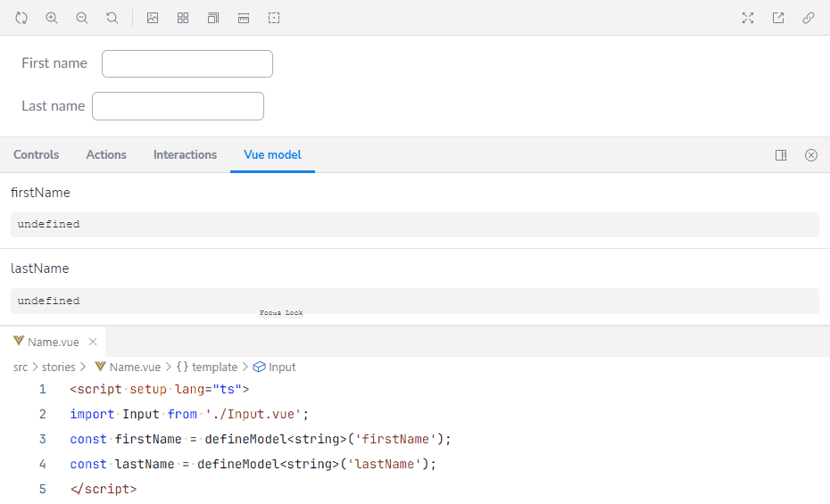Select the Name.vue editor tab
The image size is (830, 504).
tap(53, 343)
